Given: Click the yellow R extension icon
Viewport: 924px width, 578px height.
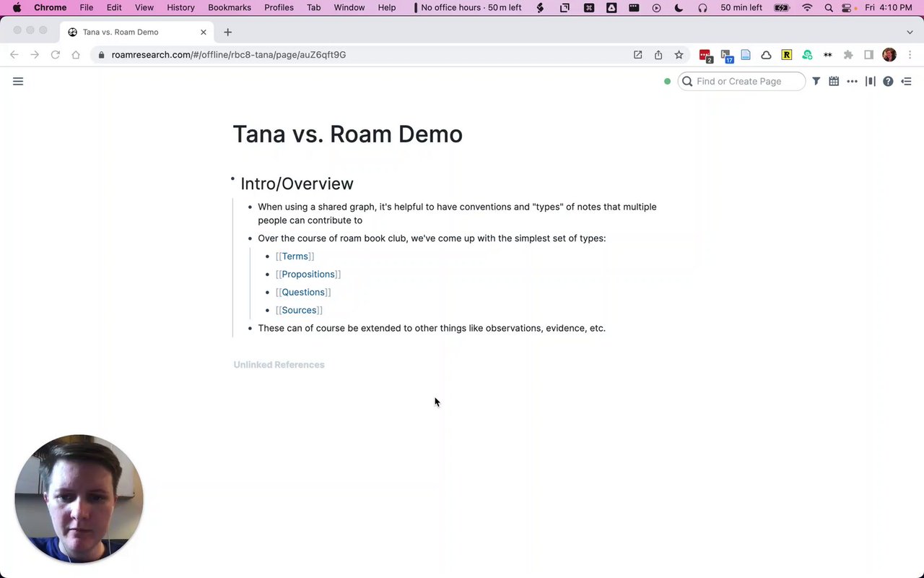Looking at the screenshot, I should (x=787, y=55).
